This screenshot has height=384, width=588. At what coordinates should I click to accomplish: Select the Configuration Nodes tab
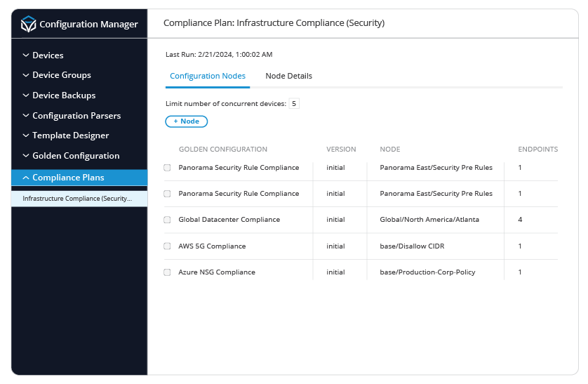(x=208, y=76)
